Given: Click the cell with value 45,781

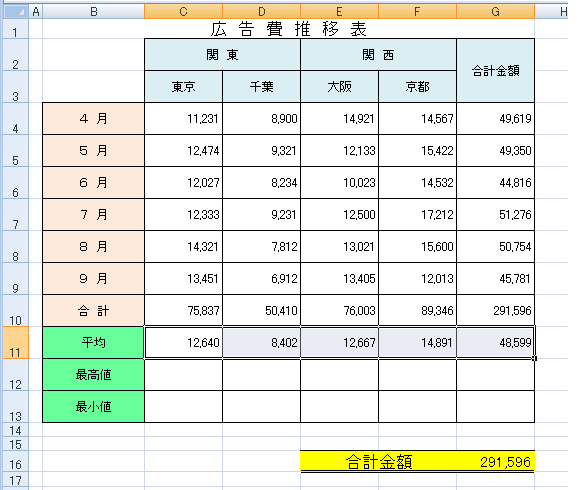Looking at the screenshot, I should pyautogui.click(x=495, y=278).
